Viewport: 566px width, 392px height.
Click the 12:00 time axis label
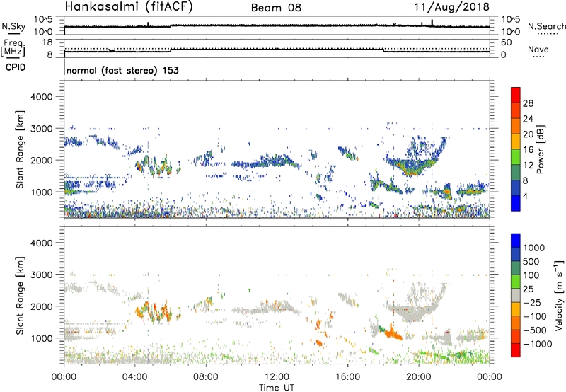tap(277, 377)
